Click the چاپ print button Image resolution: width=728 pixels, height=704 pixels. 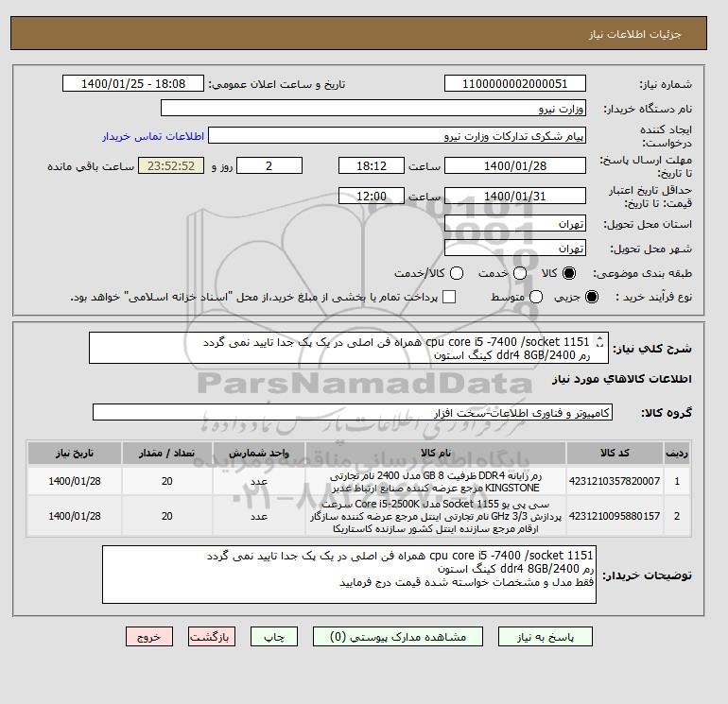point(274,637)
